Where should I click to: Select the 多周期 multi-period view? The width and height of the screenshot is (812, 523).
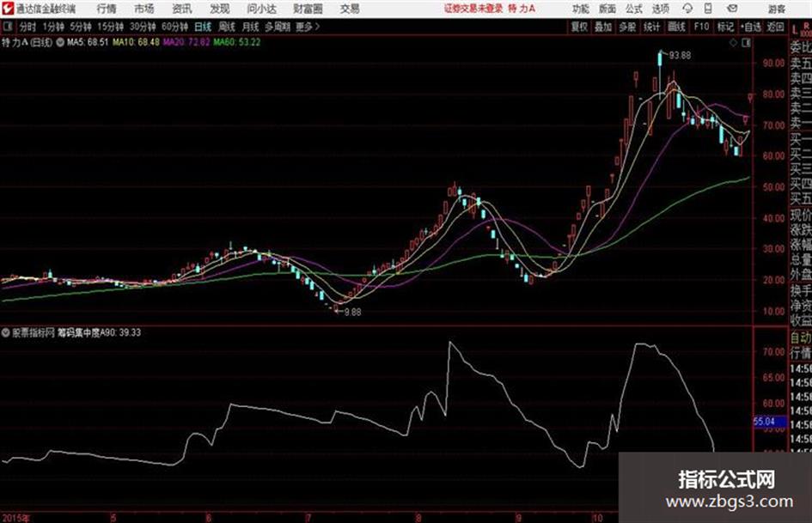[x=278, y=27]
